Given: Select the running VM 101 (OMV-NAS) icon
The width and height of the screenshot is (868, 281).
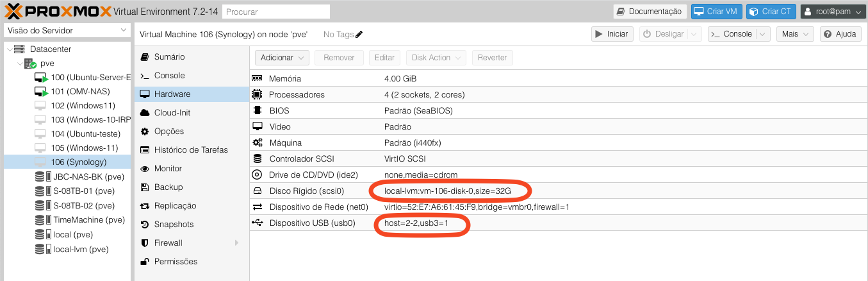Looking at the screenshot, I should coord(41,92).
